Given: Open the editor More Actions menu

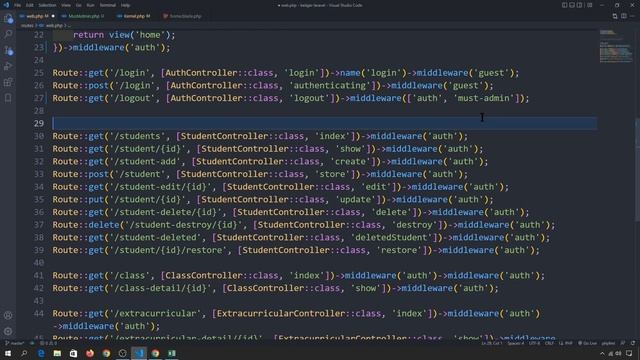Looking at the screenshot, I should tap(632, 16).
